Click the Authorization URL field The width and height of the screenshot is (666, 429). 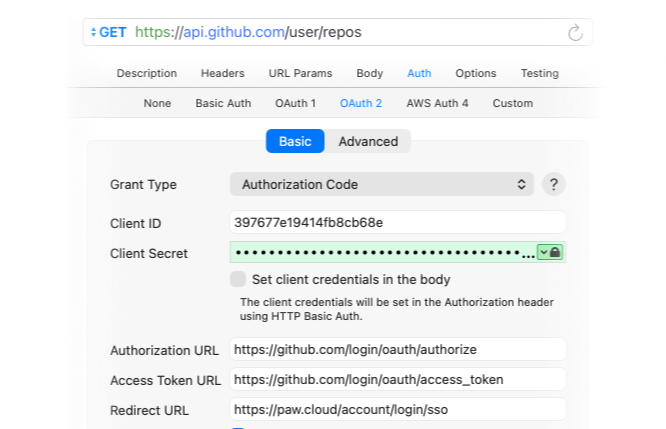point(398,349)
